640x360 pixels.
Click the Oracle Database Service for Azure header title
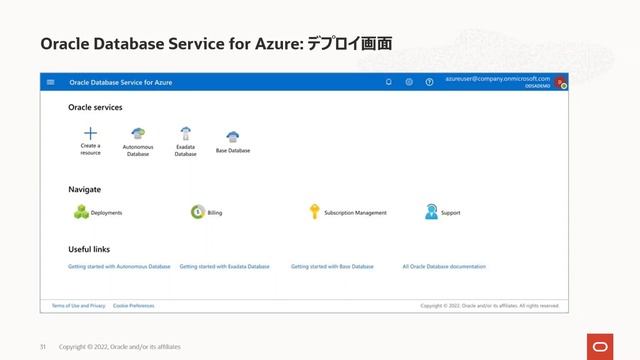tap(120, 82)
